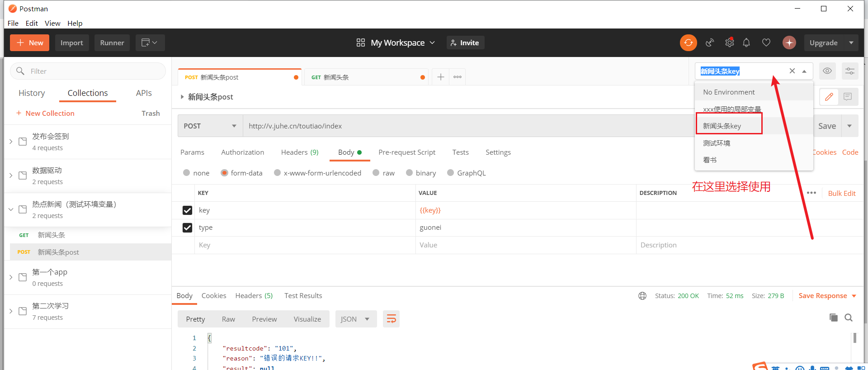The image size is (868, 370).
Task: Search within the response body
Action: tap(849, 318)
